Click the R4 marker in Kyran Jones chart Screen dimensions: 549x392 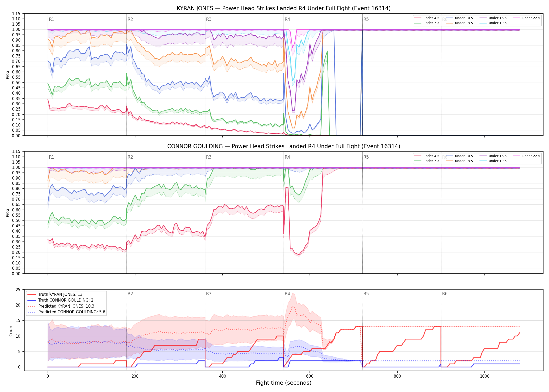point(287,19)
